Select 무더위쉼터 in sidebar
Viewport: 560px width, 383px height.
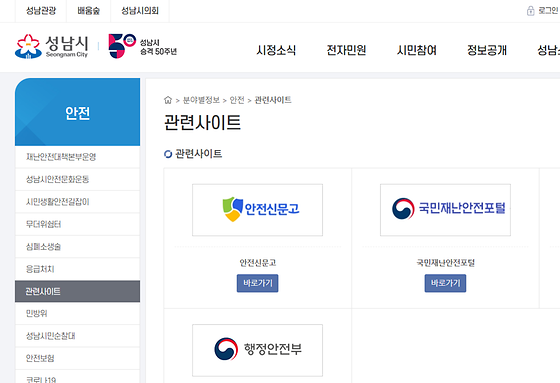pyautogui.click(x=78, y=224)
